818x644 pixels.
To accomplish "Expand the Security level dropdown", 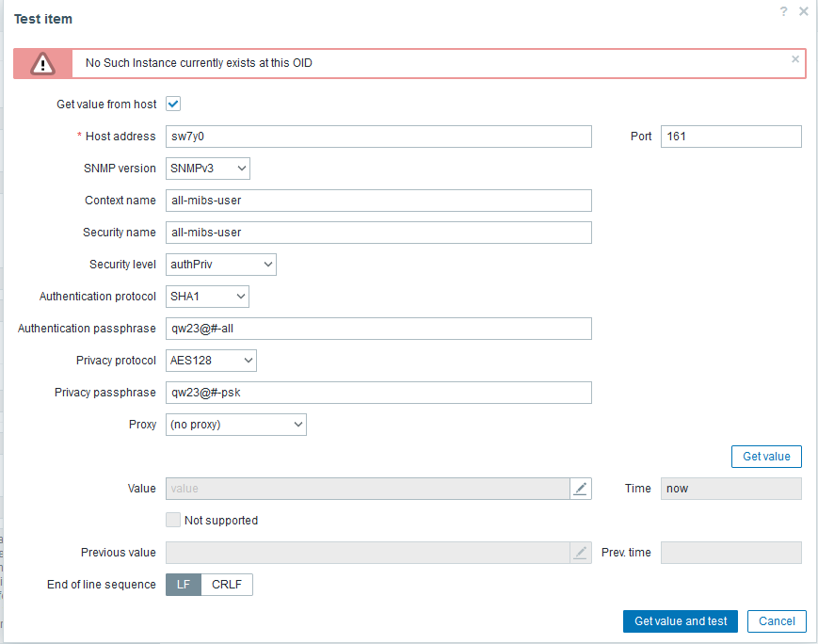I will point(221,265).
